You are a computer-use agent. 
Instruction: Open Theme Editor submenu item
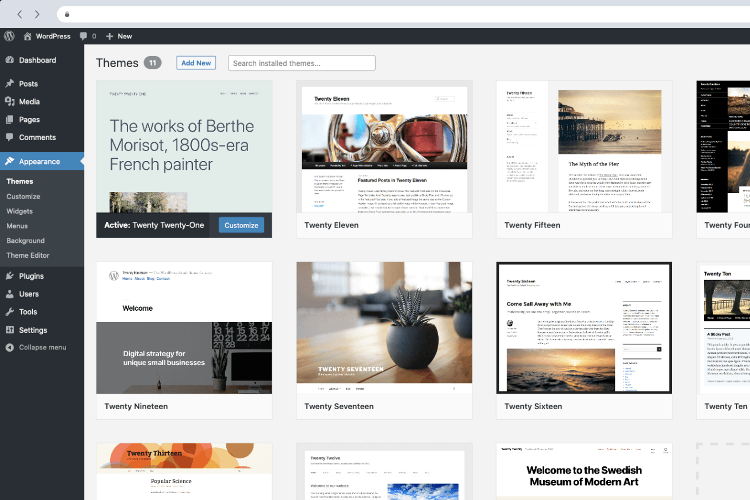(x=28, y=255)
